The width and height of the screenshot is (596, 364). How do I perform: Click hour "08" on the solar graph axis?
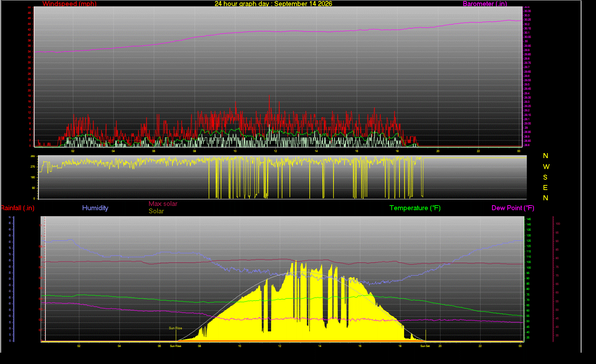click(199, 346)
